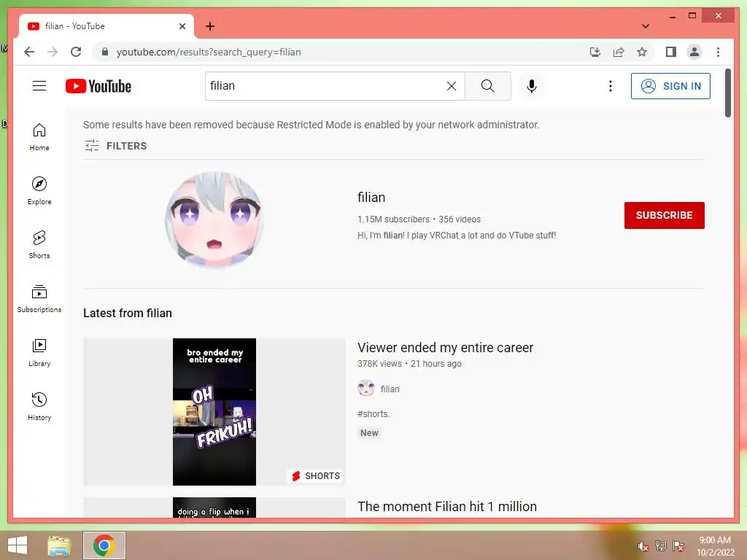Open History in the sidebar
The image size is (747, 560).
[x=39, y=406]
